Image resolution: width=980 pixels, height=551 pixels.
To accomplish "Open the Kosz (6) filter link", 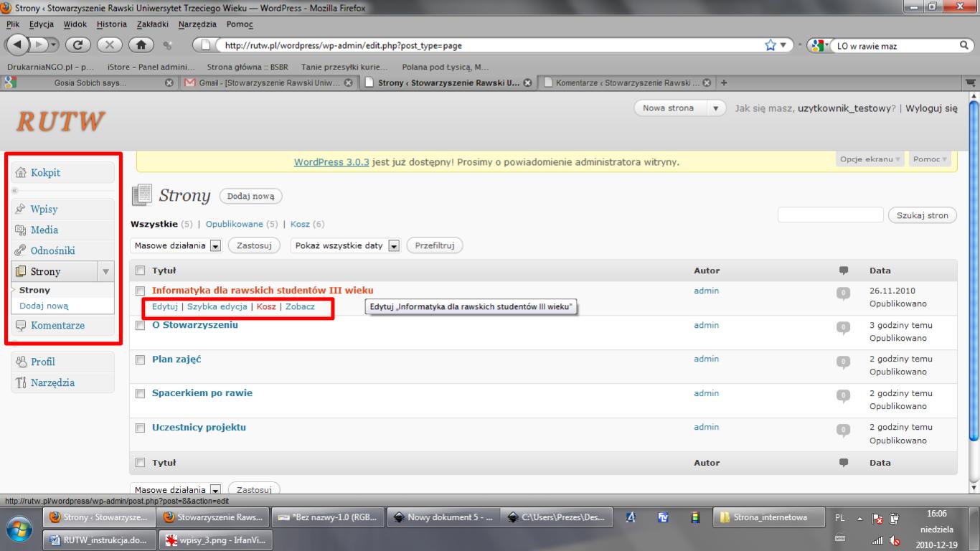I will click(307, 224).
